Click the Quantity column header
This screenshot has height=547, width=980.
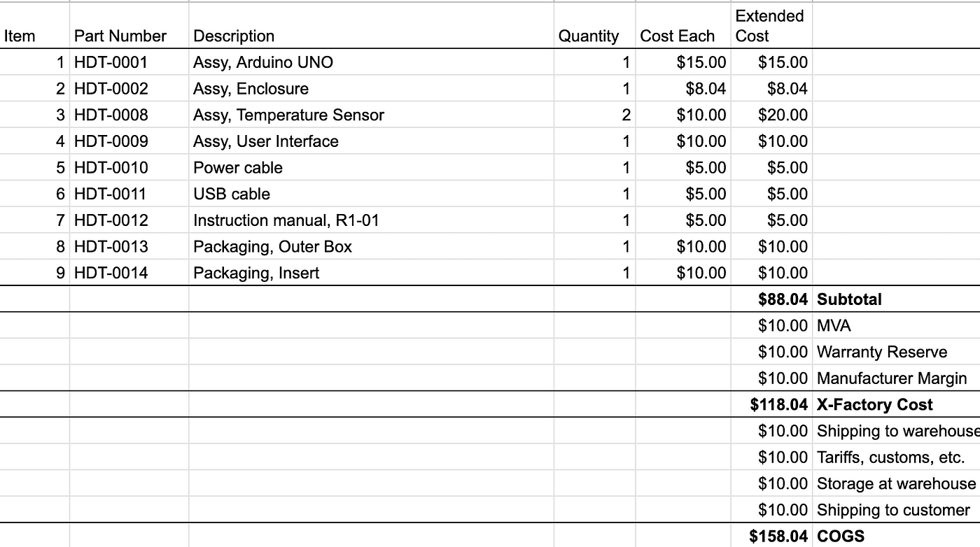click(589, 36)
